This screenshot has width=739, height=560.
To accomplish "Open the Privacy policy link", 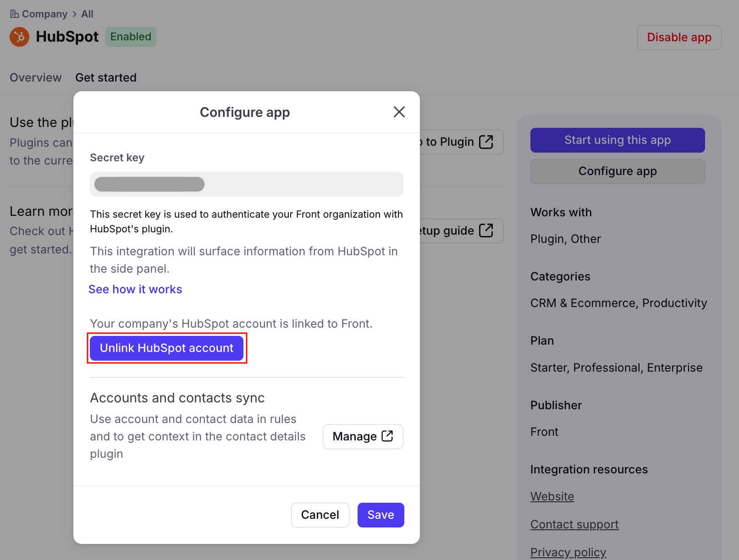I will [568, 552].
